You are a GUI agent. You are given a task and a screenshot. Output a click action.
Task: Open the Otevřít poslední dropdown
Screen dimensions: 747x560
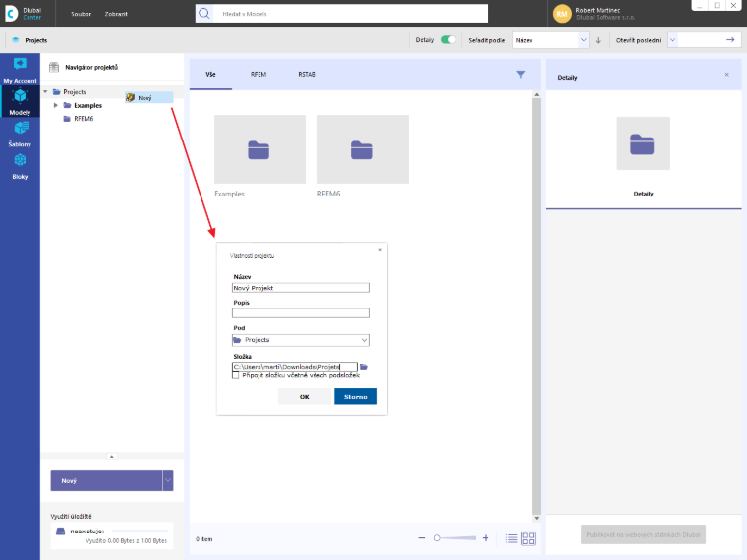click(x=672, y=40)
